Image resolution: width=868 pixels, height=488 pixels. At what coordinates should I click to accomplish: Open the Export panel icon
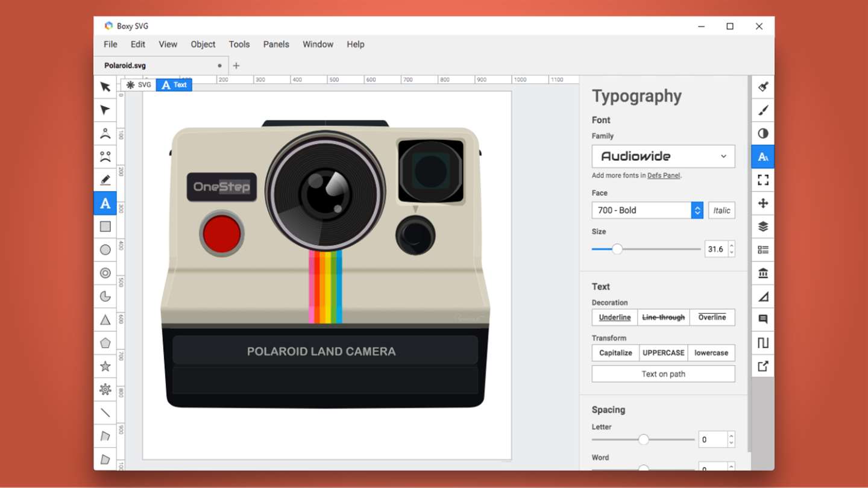(x=763, y=366)
